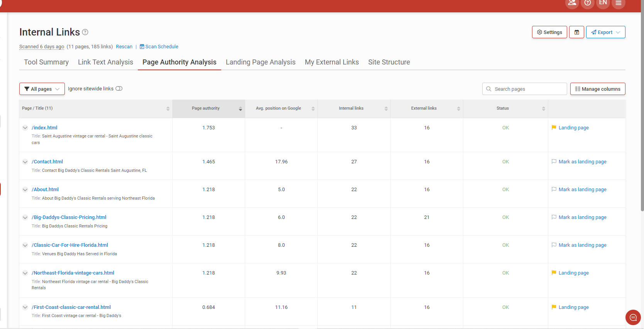644x329 pixels.
Task: Open the Scan Schedule link
Action: tap(159, 47)
